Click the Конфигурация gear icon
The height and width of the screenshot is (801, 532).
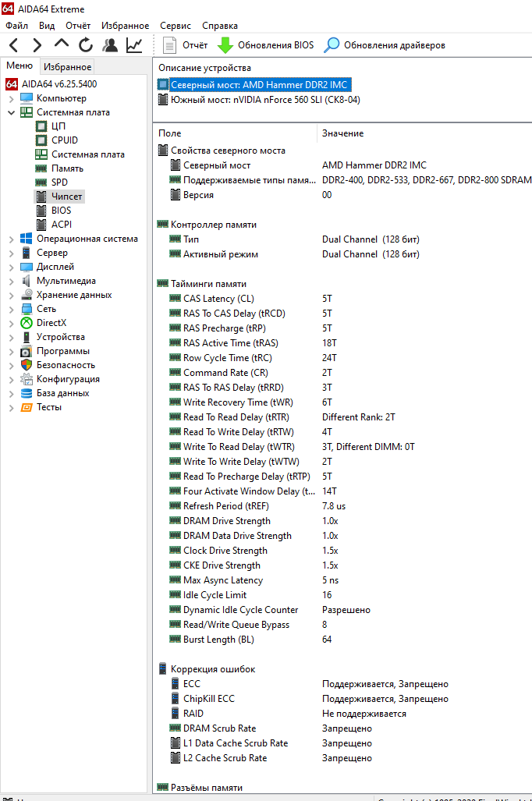click(27, 379)
